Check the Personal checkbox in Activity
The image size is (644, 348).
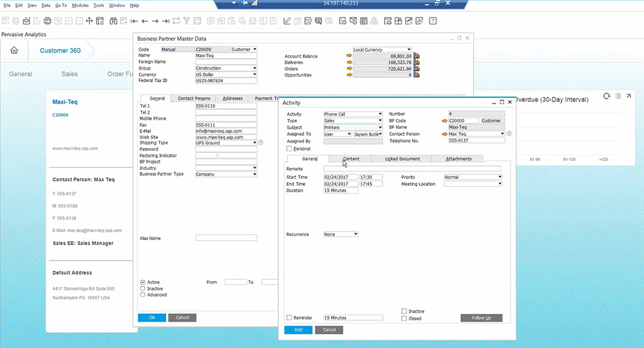(289, 149)
